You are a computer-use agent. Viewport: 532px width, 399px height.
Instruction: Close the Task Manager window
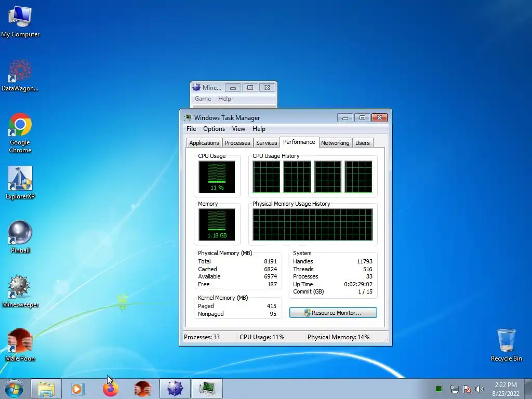pos(379,118)
